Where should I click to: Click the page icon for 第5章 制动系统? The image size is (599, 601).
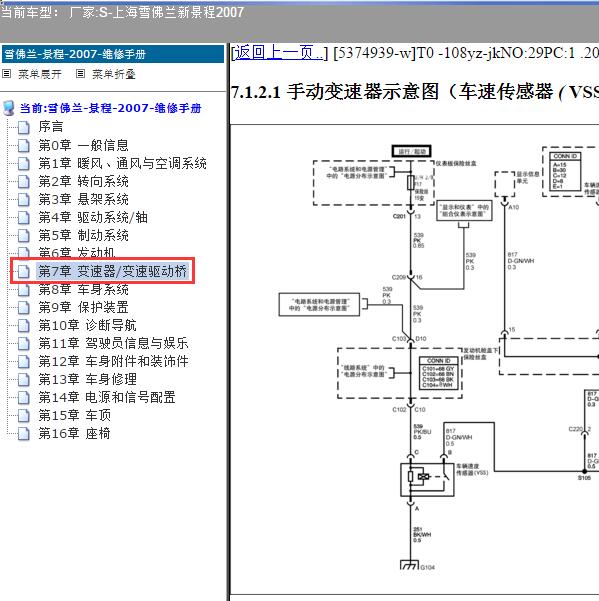24,236
